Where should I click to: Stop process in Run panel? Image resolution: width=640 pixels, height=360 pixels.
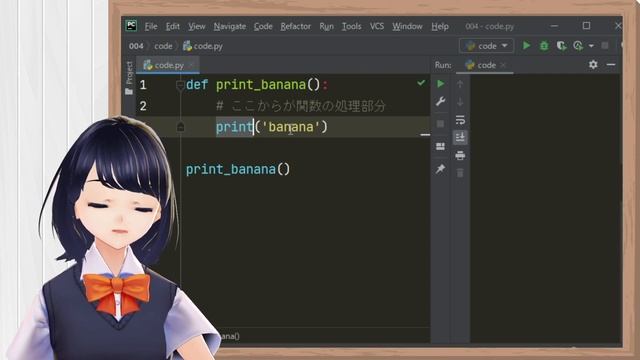(x=440, y=124)
